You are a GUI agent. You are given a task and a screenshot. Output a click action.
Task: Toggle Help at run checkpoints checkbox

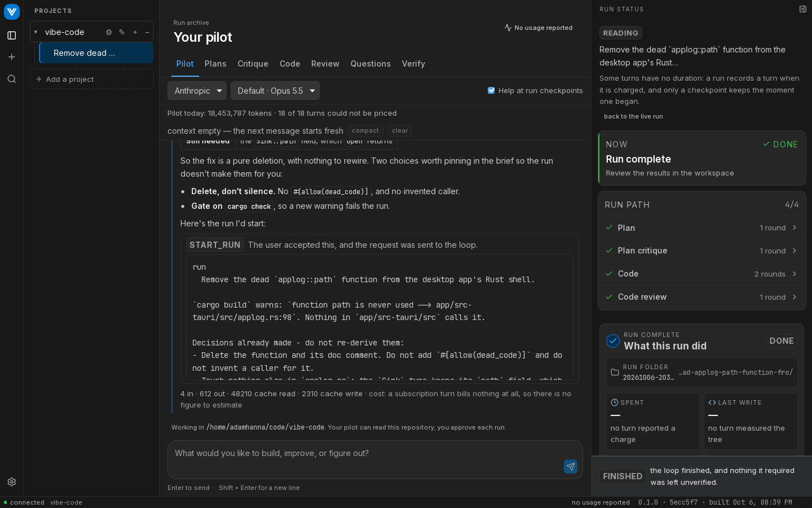491,90
